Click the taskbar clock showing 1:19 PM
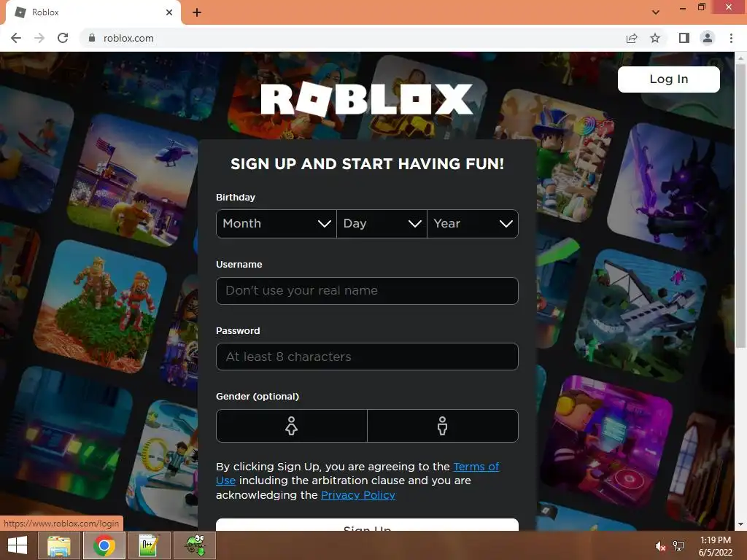 (715, 546)
